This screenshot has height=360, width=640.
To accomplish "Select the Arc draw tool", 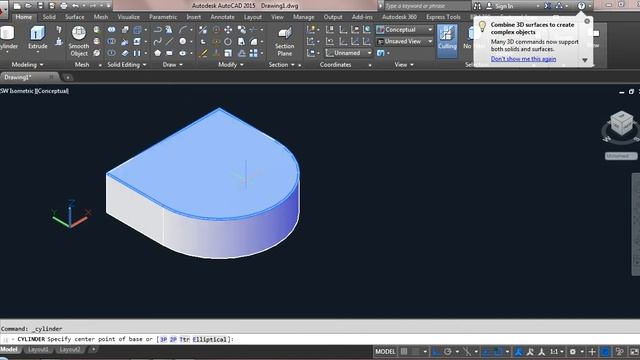I will tap(182, 29).
